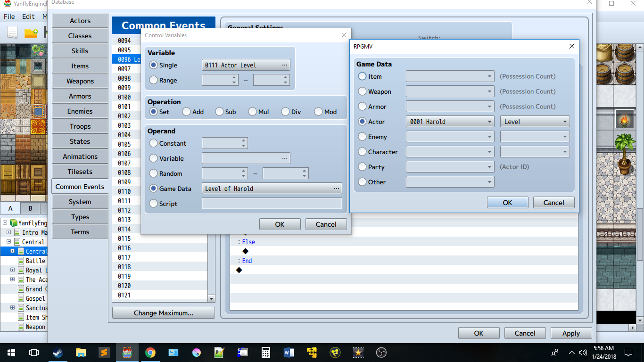Open OBS Studio from the taskbar

point(381,352)
